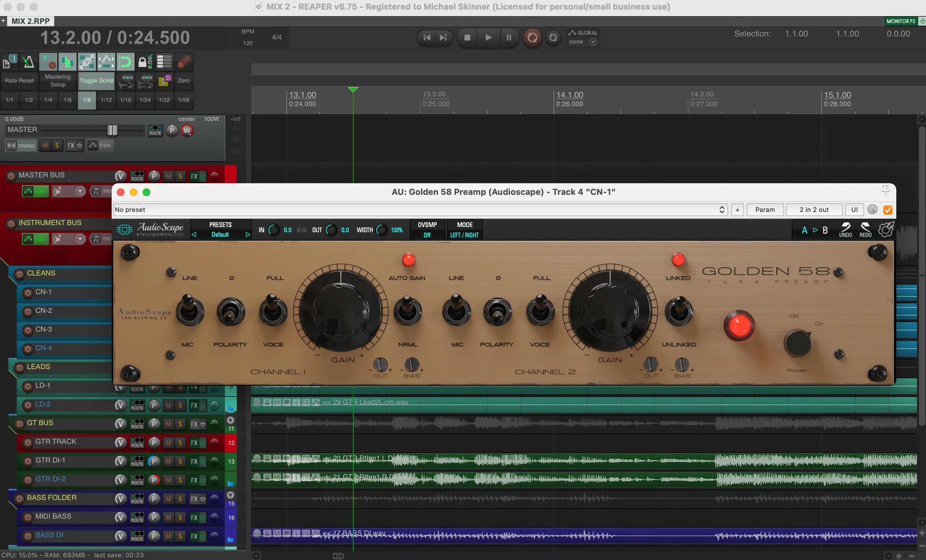Viewport: 926px width, 560px height.
Task: Solo the LD-2 track
Action: coord(181,405)
